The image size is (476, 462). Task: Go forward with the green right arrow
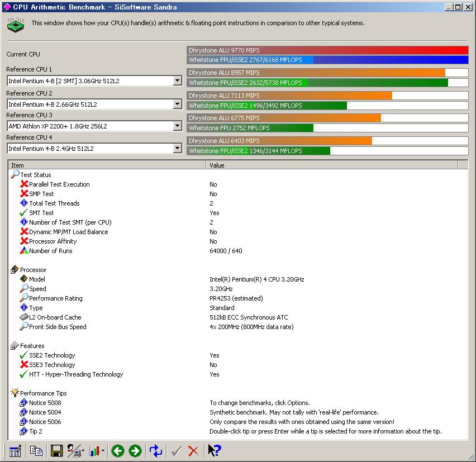point(135,451)
